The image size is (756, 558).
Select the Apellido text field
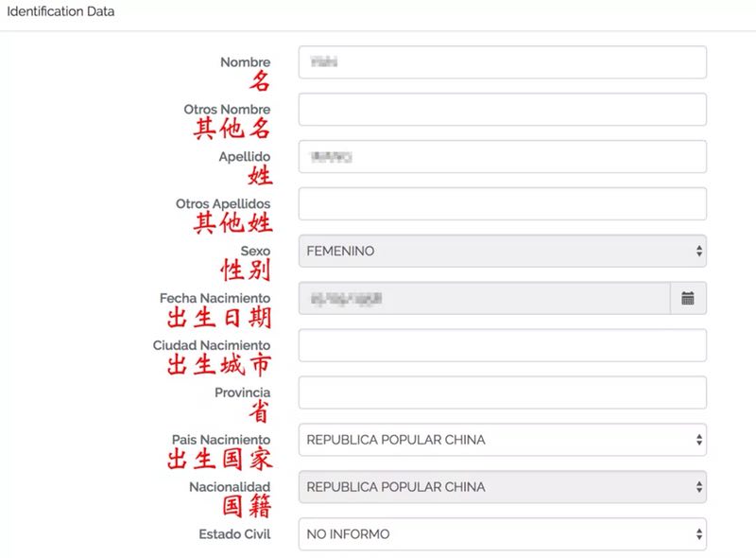point(502,157)
